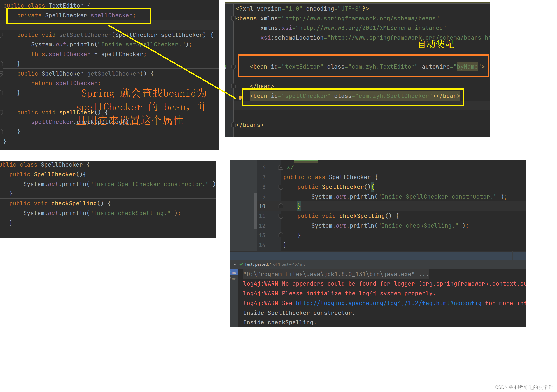Image resolution: width=557 pixels, height=392 pixels.
Task: Open the logging.apache.org log4j FAQ link
Action: pos(388,303)
